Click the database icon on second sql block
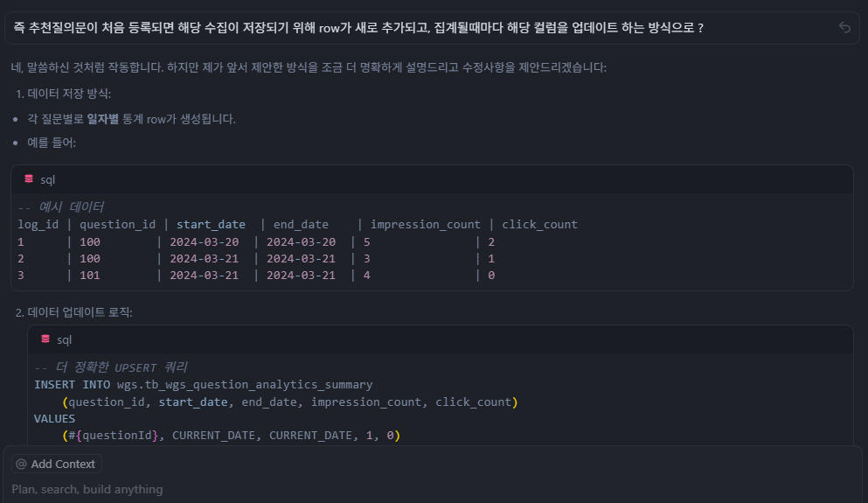 (x=45, y=339)
